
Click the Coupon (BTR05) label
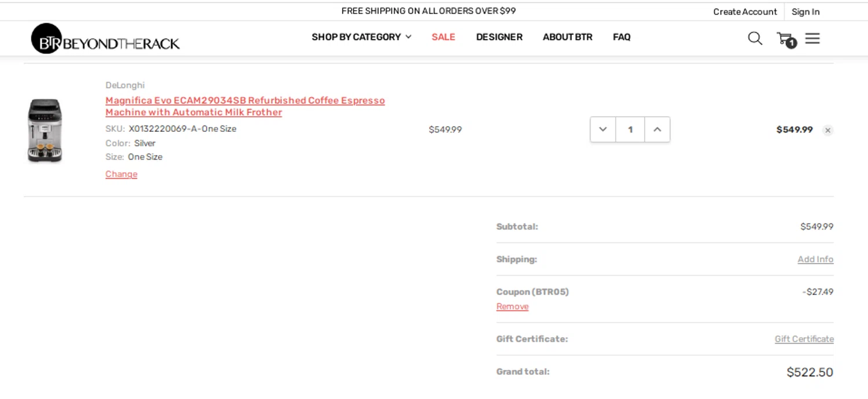pyautogui.click(x=532, y=292)
